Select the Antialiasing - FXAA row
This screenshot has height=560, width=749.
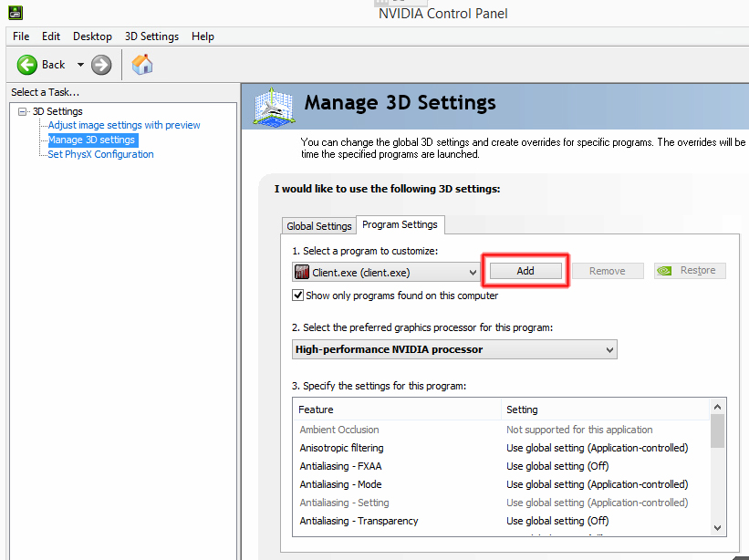[502, 466]
